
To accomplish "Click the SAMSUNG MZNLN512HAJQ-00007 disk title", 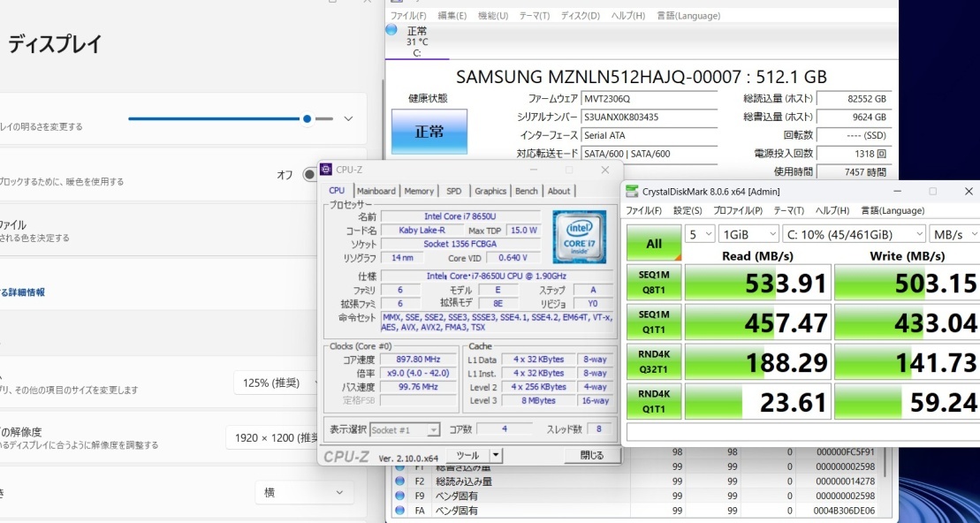I will [642, 76].
